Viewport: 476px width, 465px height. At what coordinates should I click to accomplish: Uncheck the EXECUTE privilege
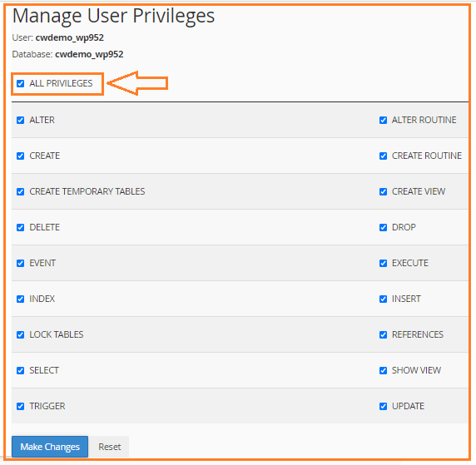click(x=383, y=263)
